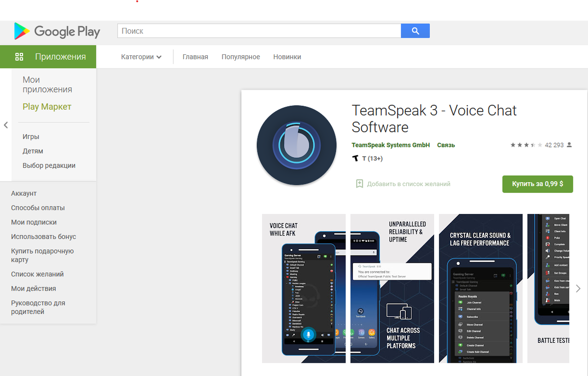This screenshot has height=376, width=588.
Task: Open the Новинки tab
Action: click(x=287, y=57)
